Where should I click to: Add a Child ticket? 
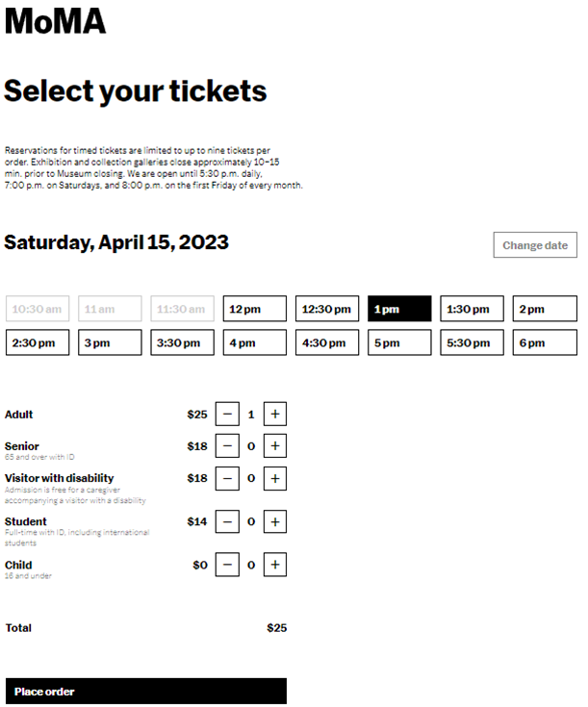275,565
